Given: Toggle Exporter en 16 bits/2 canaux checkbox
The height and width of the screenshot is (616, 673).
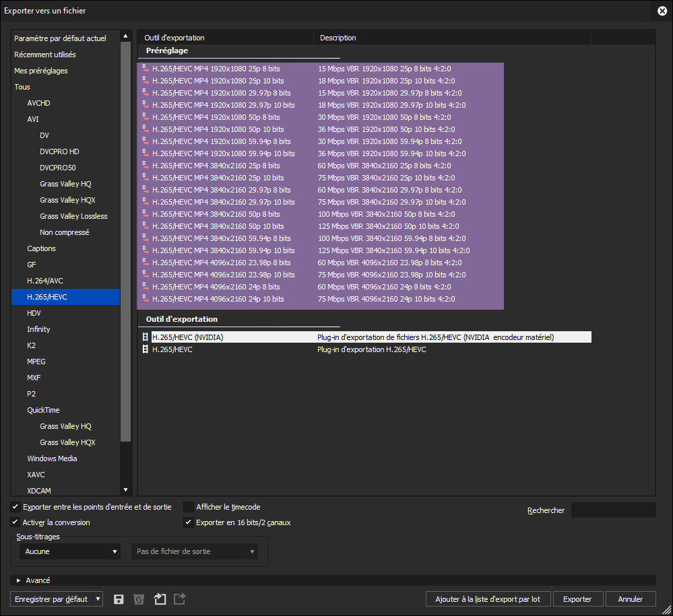Looking at the screenshot, I should click(189, 522).
